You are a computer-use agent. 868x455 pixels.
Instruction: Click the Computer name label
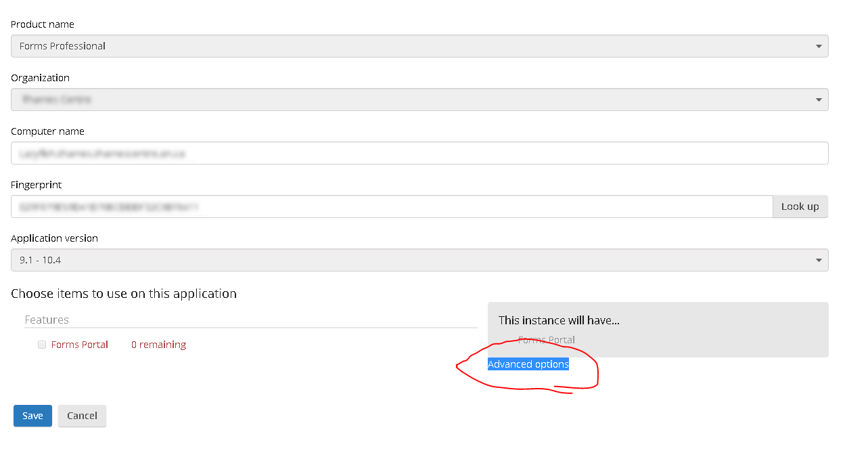(47, 131)
